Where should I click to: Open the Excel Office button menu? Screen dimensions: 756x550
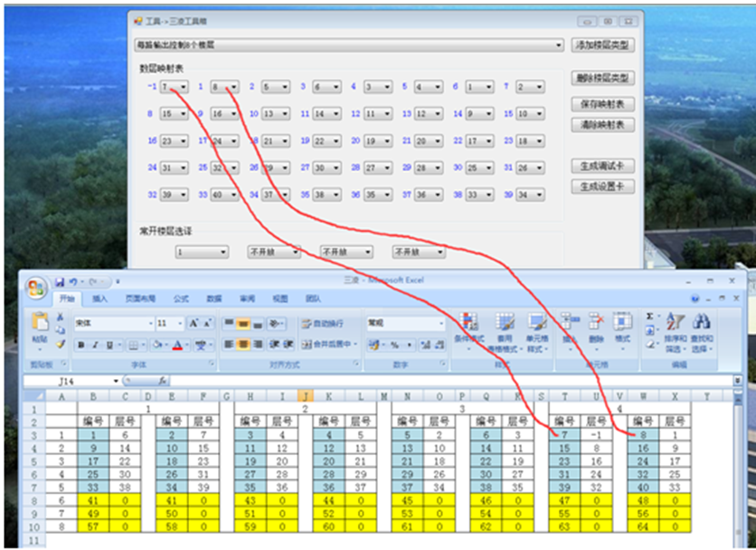click(36, 288)
